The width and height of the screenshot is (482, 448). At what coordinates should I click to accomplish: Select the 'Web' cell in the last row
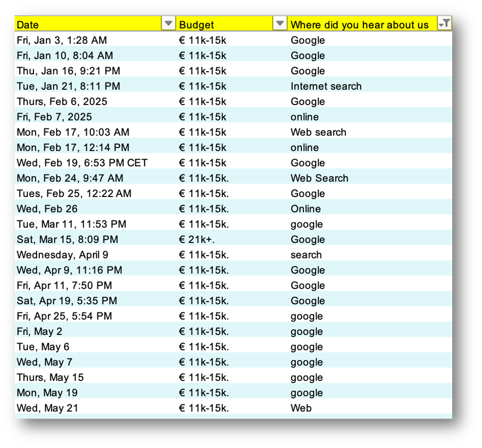pos(301,408)
